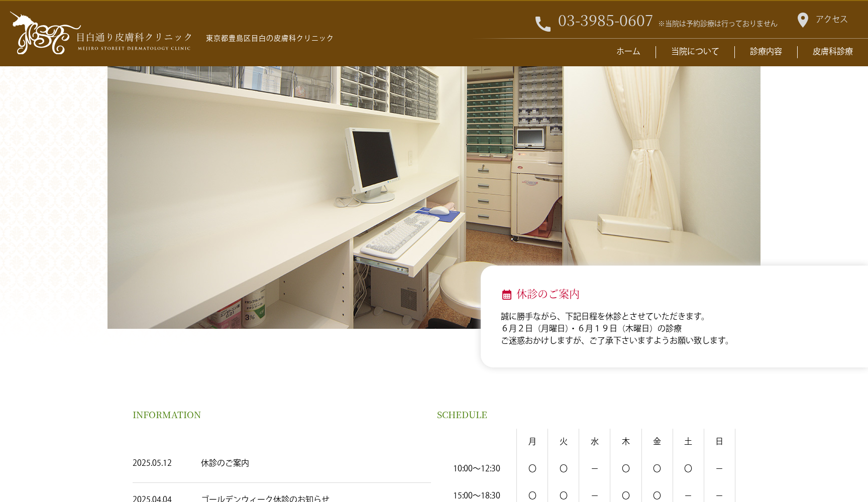Open the 当院について menu item
This screenshot has width=868, height=502.
[x=695, y=52]
